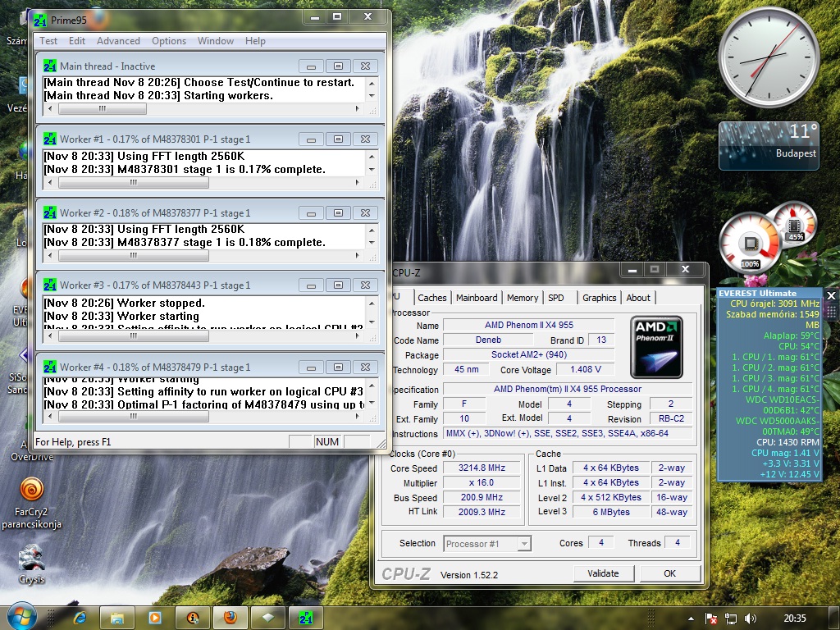Click the Prime95 title bar icon

click(40, 21)
